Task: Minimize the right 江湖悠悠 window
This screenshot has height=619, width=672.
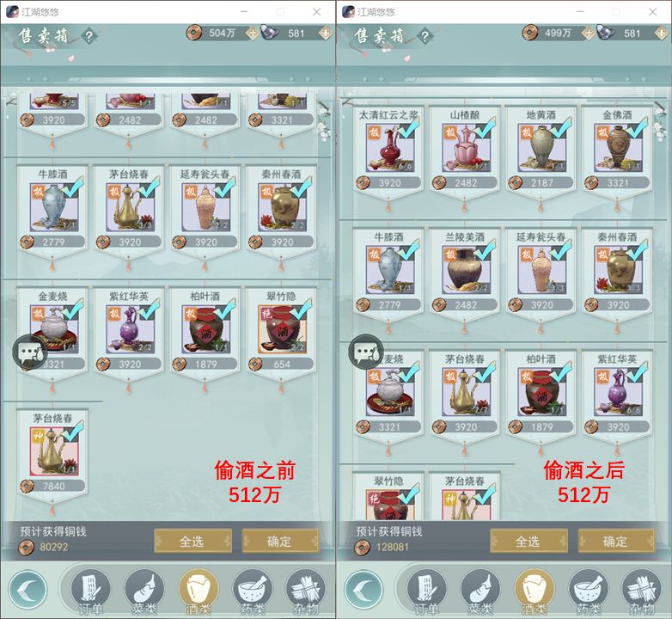Action: tap(580, 11)
